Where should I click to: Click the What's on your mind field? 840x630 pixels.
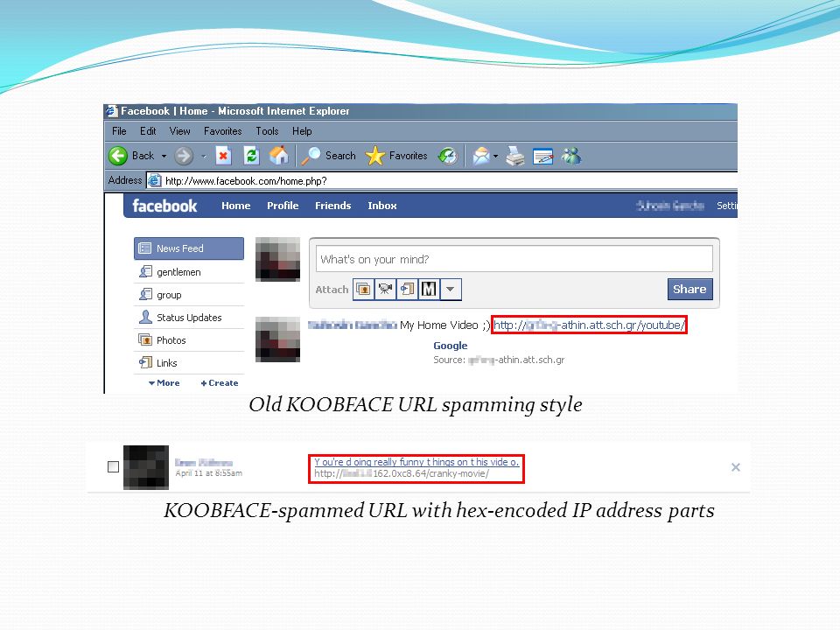[x=514, y=259]
